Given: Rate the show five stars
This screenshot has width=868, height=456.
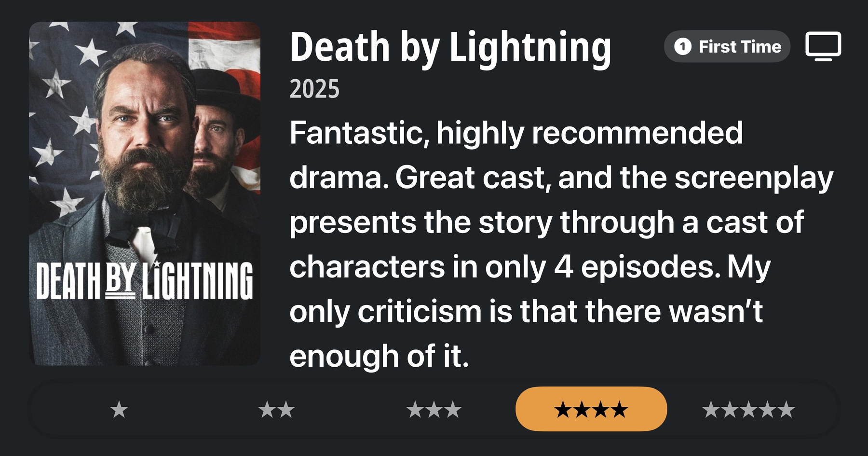Looking at the screenshot, I should [748, 410].
